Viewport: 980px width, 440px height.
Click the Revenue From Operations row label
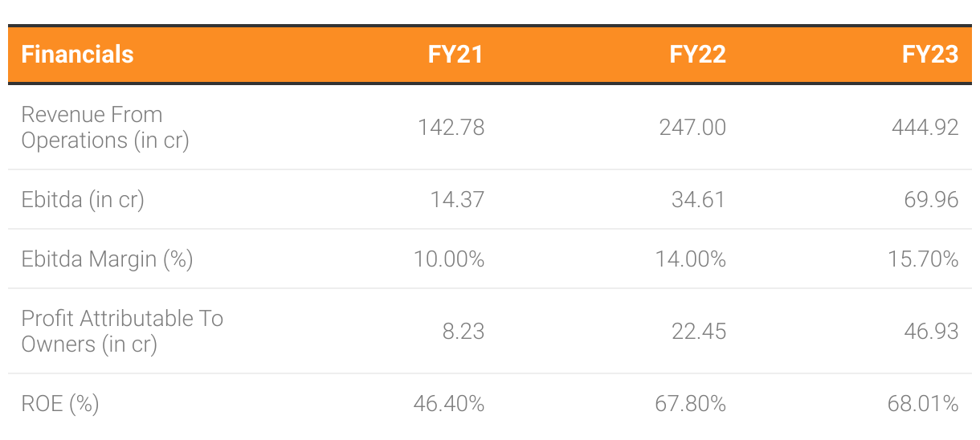(105, 127)
